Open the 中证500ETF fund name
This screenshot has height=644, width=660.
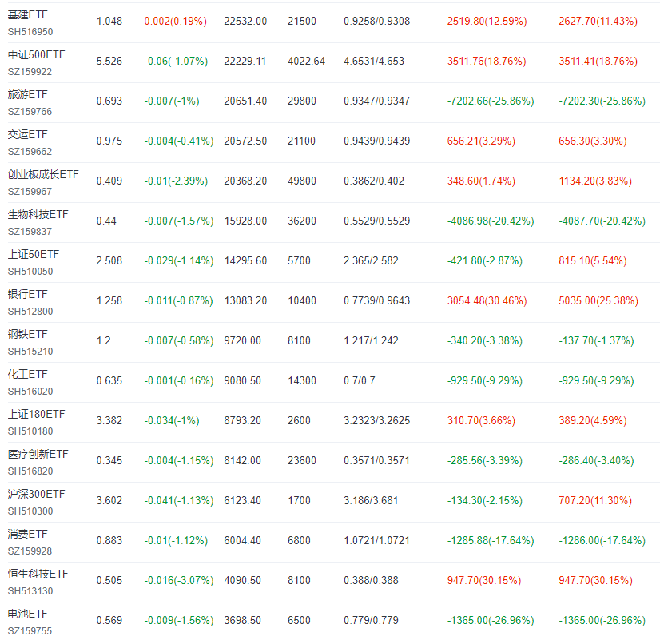[36, 54]
